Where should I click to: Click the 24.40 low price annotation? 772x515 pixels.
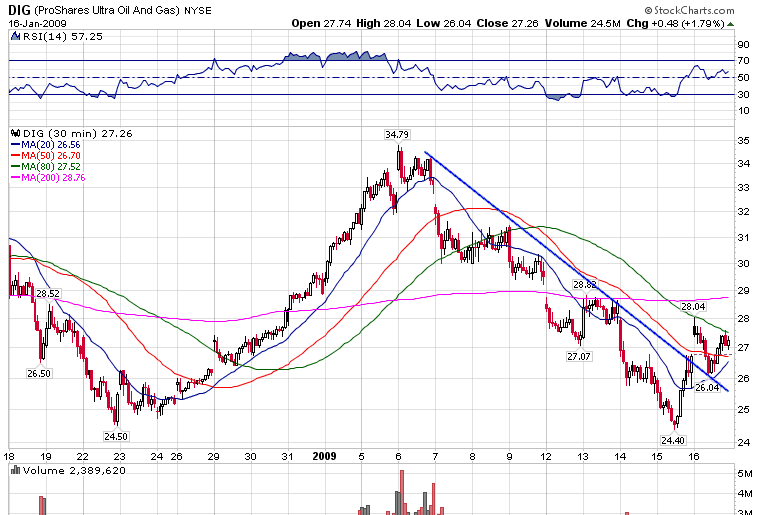[672, 439]
